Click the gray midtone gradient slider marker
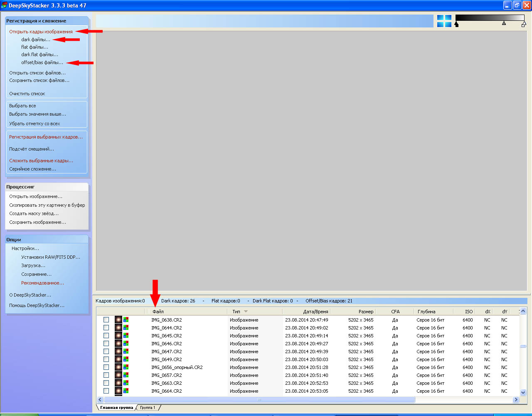 (504, 24)
